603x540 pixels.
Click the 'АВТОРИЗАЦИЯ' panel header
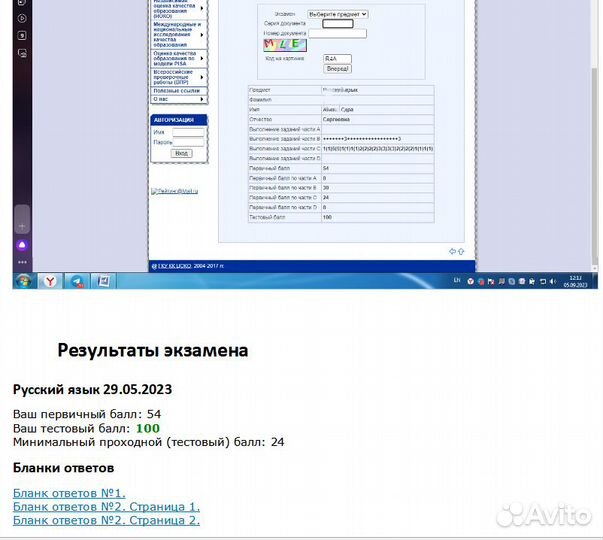click(x=179, y=120)
